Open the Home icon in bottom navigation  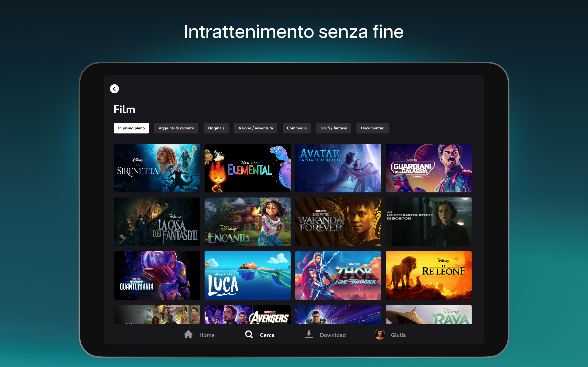coord(188,334)
